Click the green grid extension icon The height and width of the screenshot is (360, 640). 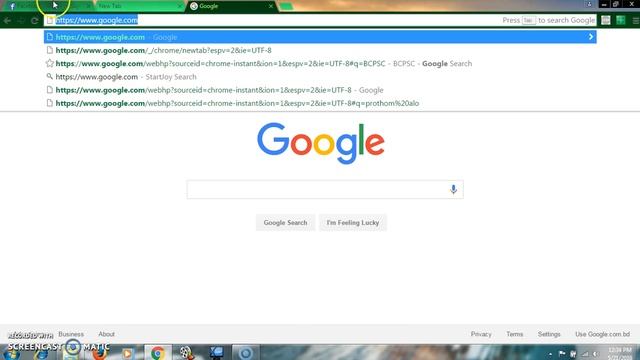[620, 20]
